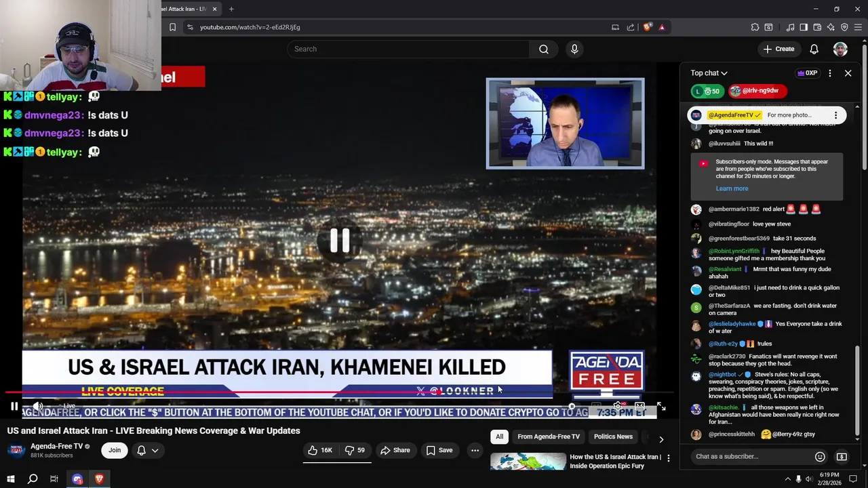Start voice search with the microphone icon
This screenshot has width=868, height=488.
[x=574, y=49]
